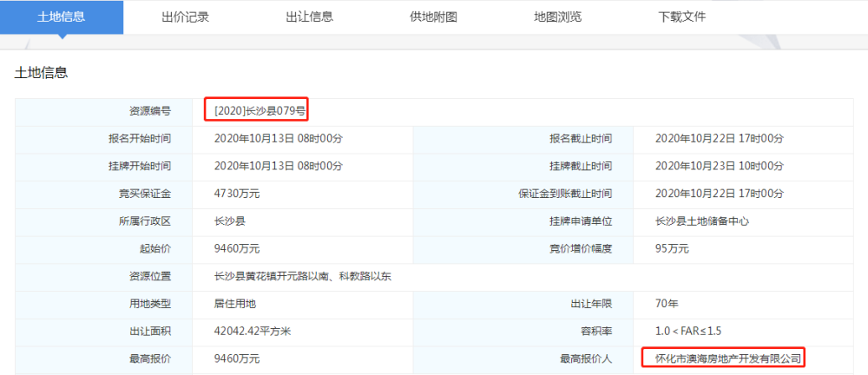
Task: Select the resource number [2020]长沙县079号
Action: click(260, 111)
